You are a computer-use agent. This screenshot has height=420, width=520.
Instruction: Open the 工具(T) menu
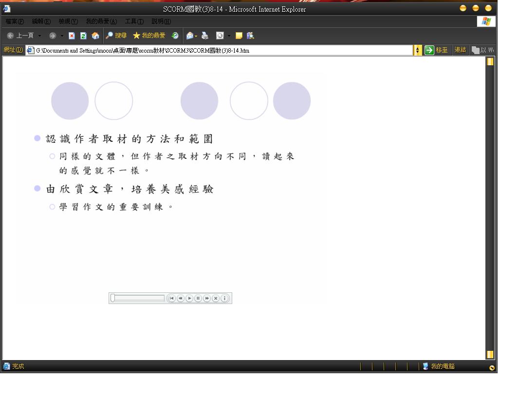pos(134,21)
